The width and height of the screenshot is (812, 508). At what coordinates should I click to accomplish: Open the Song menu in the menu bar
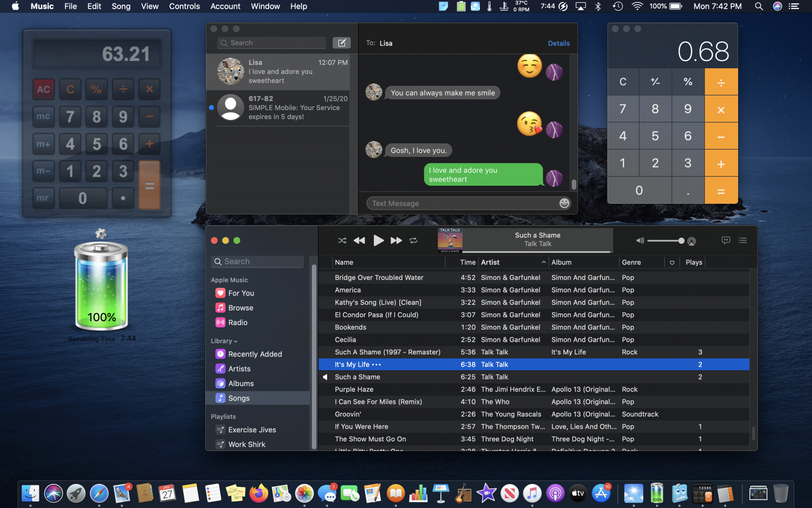pyautogui.click(x=121, y=6)
